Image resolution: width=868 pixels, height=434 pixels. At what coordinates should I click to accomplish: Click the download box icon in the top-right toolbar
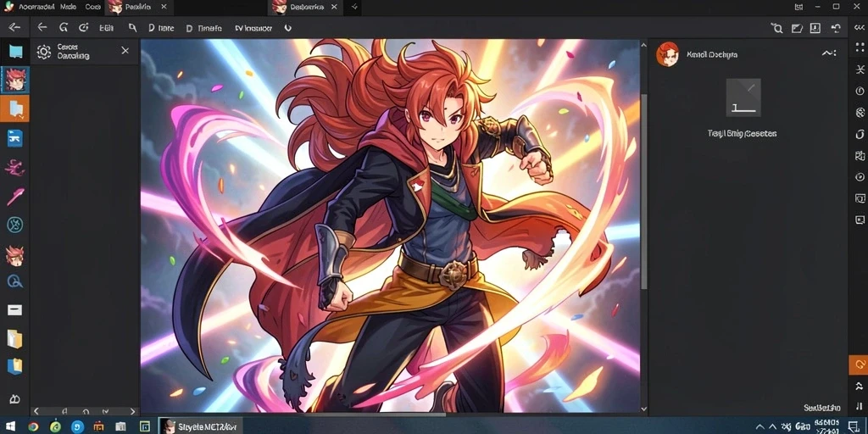point(815,28)
